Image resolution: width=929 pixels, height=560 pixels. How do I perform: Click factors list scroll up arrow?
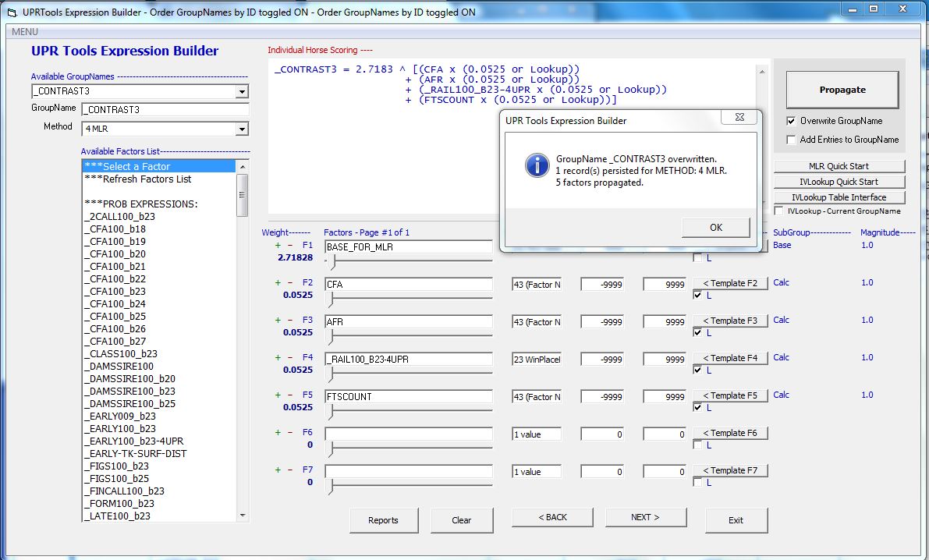pyautogui.click(x=242, y=167)
